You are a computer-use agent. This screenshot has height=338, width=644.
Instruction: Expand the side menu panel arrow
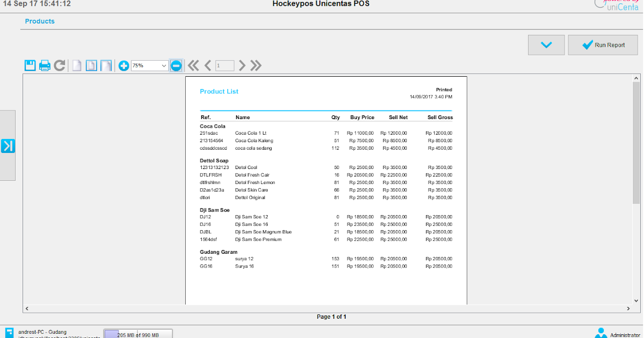8,145
